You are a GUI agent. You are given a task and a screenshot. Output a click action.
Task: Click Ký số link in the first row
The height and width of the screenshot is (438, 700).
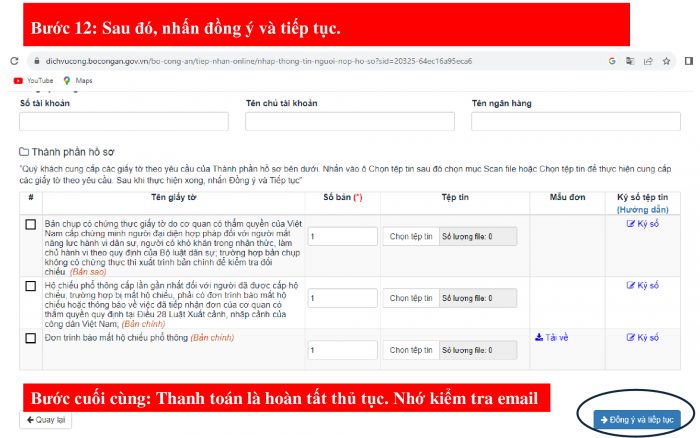[x=643, y=224]
